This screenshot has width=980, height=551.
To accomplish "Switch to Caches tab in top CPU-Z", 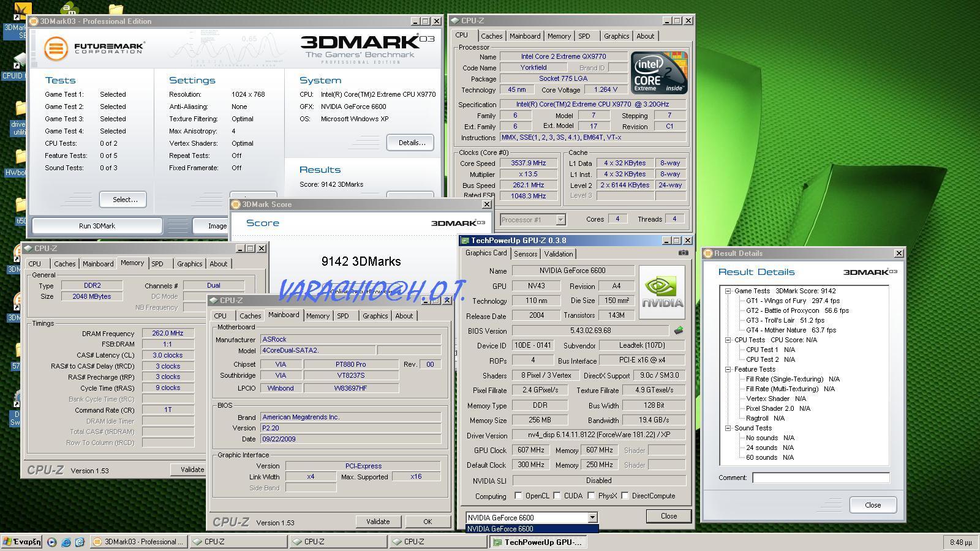I will tap(491, 36).
